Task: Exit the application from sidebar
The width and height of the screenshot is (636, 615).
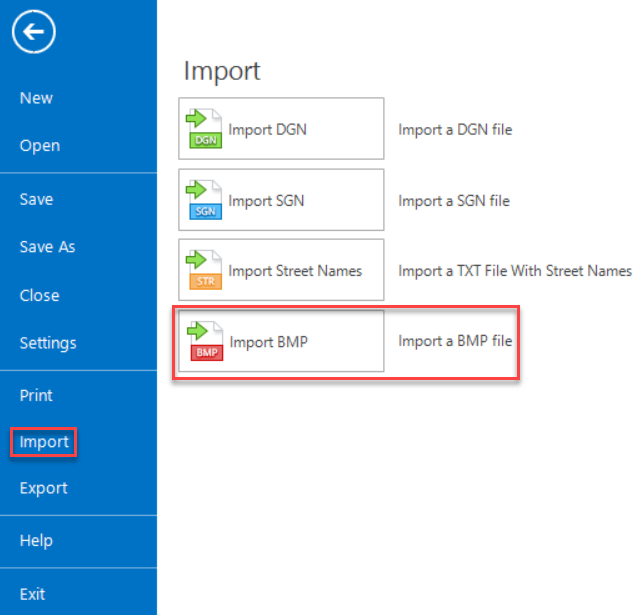Action: [32, 594]
